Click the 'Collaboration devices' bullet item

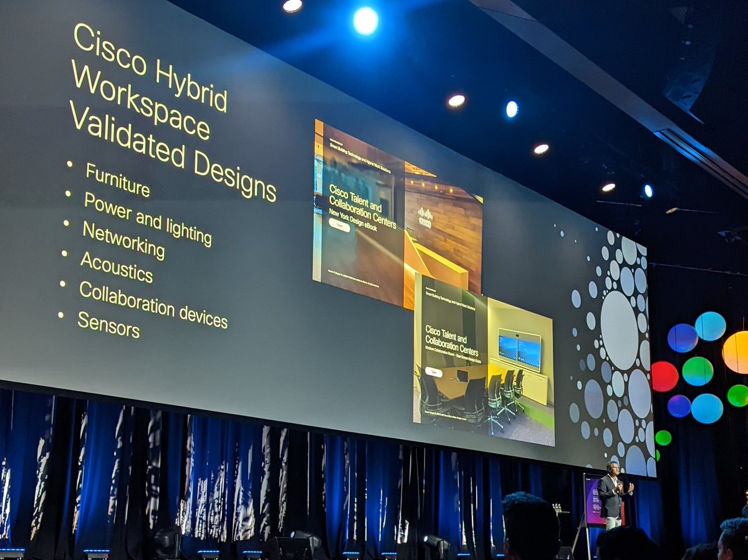[x=153, y=304]
